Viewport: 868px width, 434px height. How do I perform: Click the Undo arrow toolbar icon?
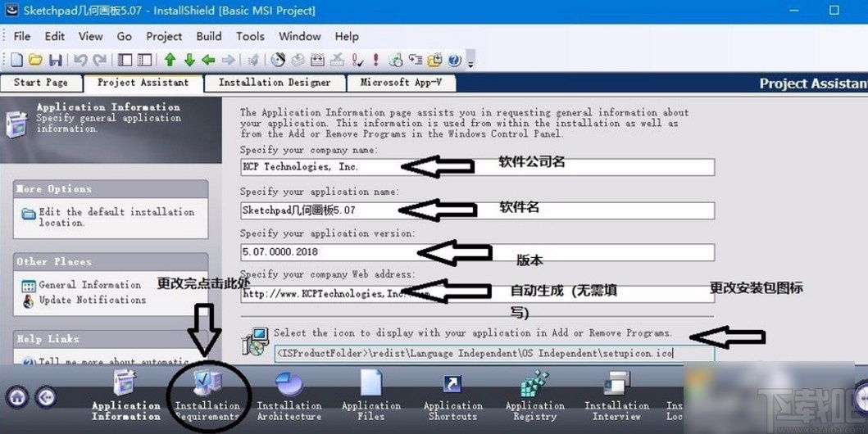click(x=81, y=60)
